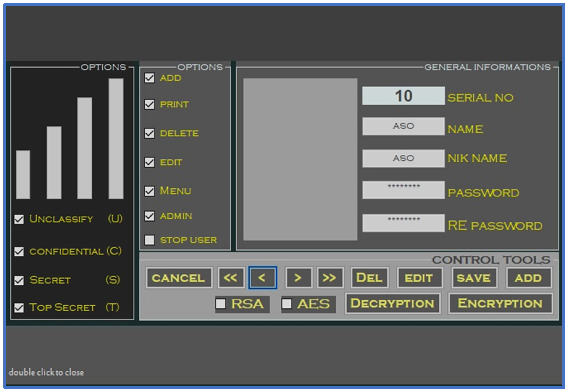
Task: Toggle the Print permission checkbox
Action: click(x=149, y=104)
